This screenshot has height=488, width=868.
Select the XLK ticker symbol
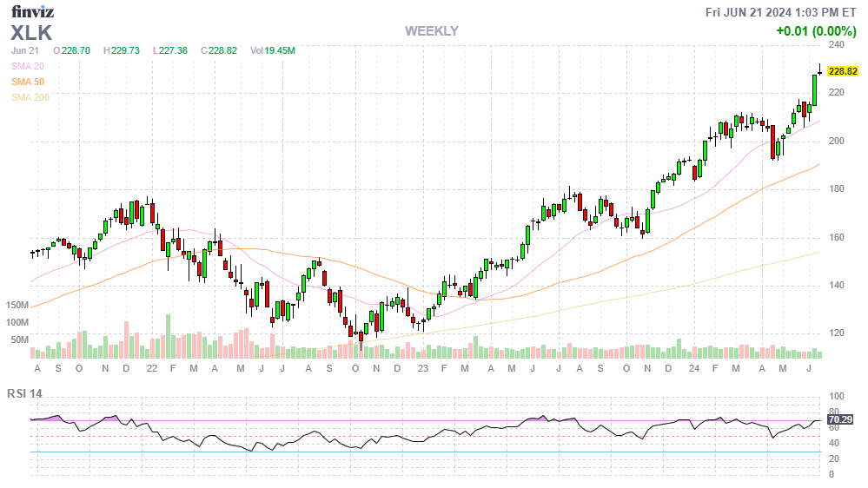pos(32,32)
